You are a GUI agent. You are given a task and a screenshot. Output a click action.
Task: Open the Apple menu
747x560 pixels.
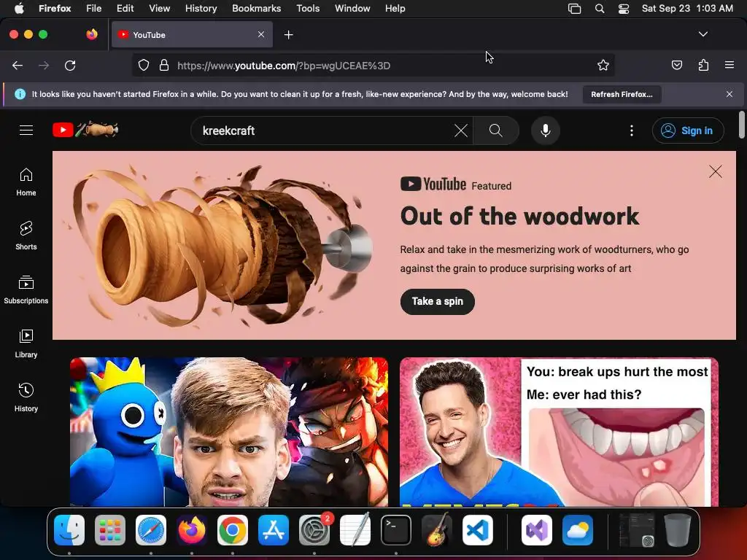pos(19,9)
